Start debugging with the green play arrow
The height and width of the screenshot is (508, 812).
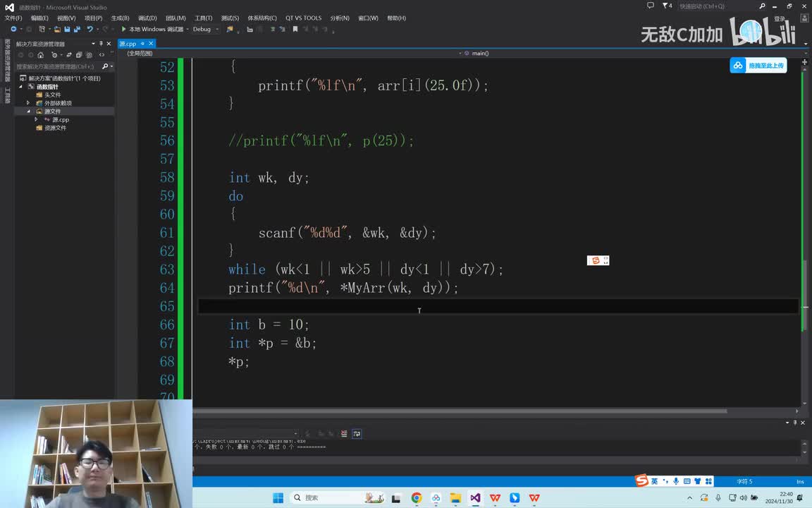[x=124, y=29]
